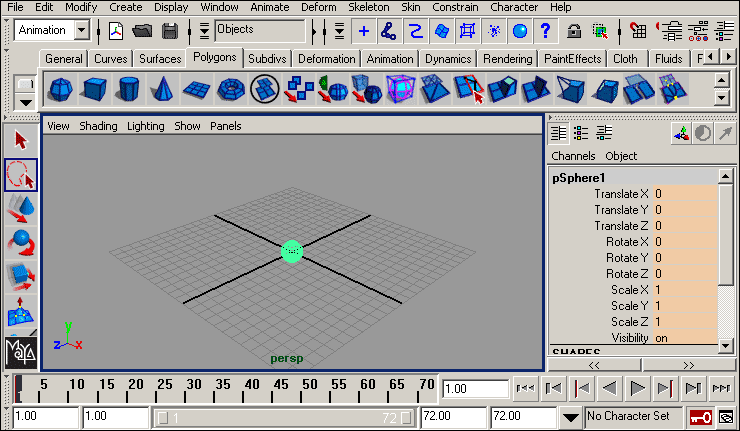Expand the character set dropdown arrow
The height and width of the screenshot is (431, 740).
click(570, 416)
